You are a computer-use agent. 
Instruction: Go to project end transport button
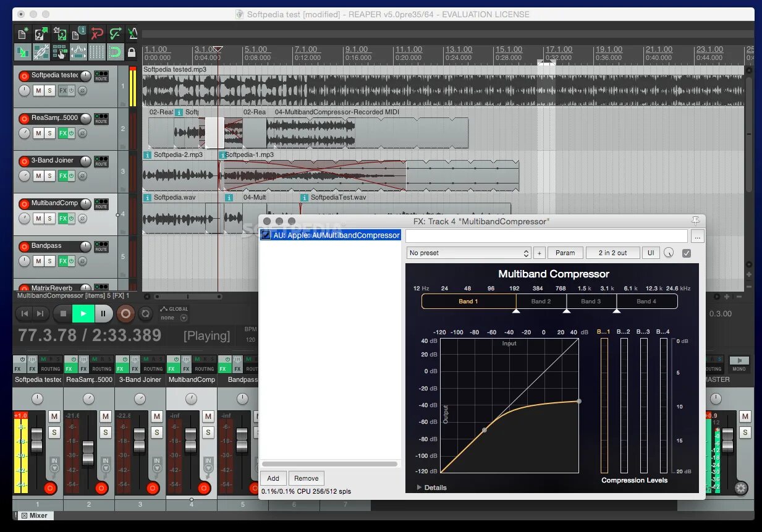pyautogui.click(x=40, y=314)
